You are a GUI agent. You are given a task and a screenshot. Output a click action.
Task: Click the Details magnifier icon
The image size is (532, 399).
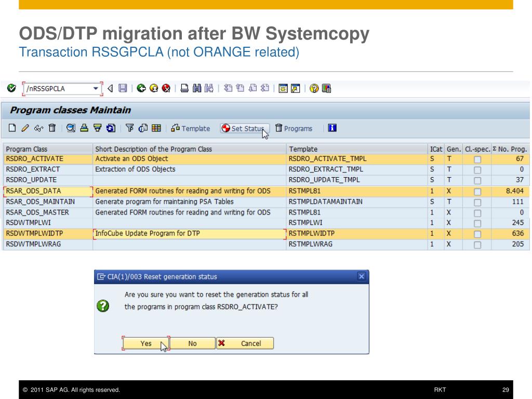(71, 128)
